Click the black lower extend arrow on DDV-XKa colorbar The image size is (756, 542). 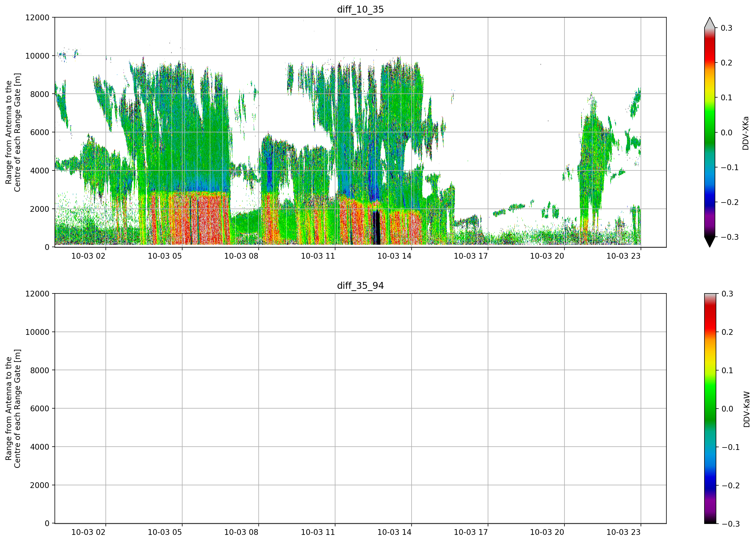coord(710,242)
